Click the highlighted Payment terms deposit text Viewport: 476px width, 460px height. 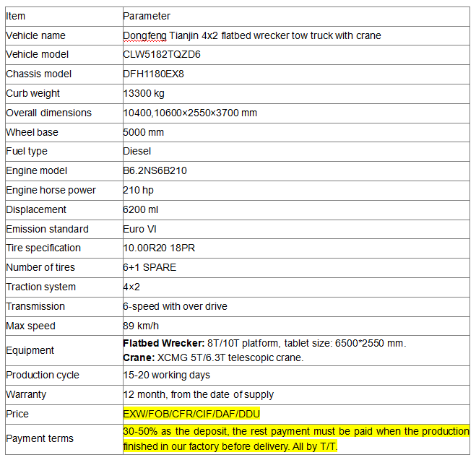click(x=296, y=439)
